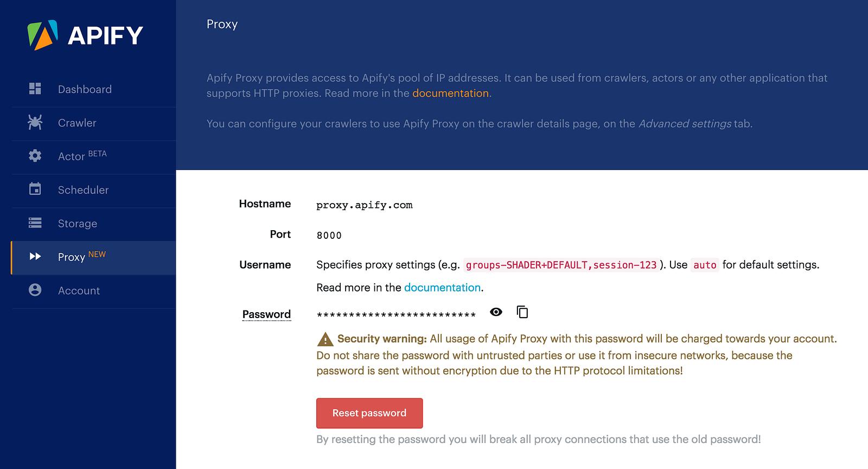Open blue documentation link under Username

(442, 288)
